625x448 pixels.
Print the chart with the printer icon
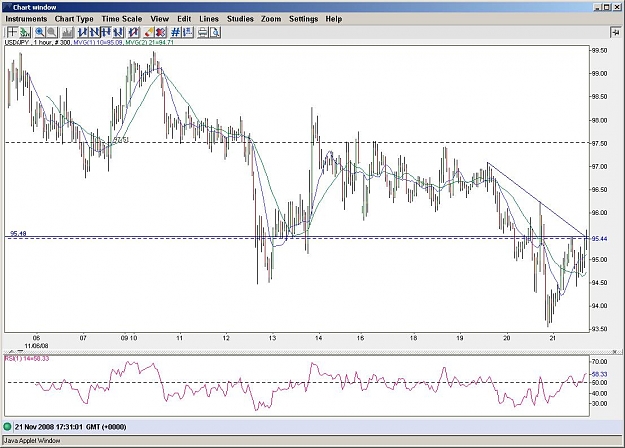(203, 32)
